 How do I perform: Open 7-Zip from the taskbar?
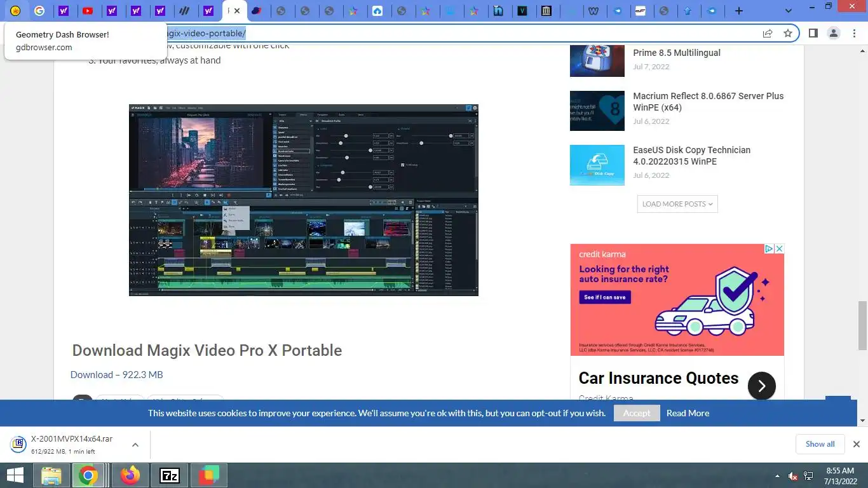click(170, 475)
